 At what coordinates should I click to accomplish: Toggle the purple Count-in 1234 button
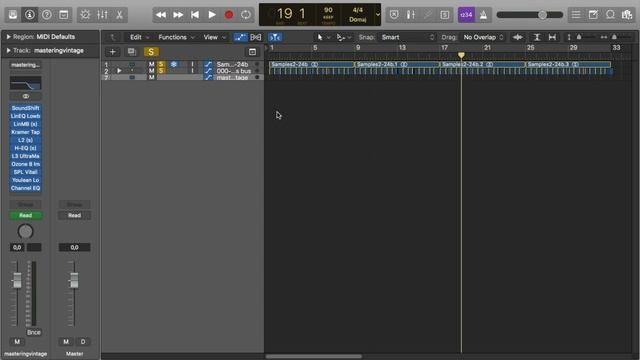tap(466, 15)
